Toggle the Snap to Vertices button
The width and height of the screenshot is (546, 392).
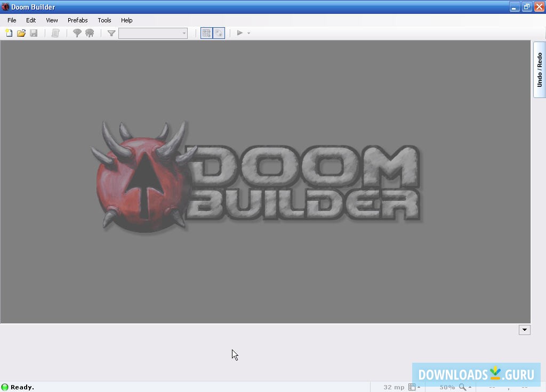pyautogui.click(x=219, y=32)
